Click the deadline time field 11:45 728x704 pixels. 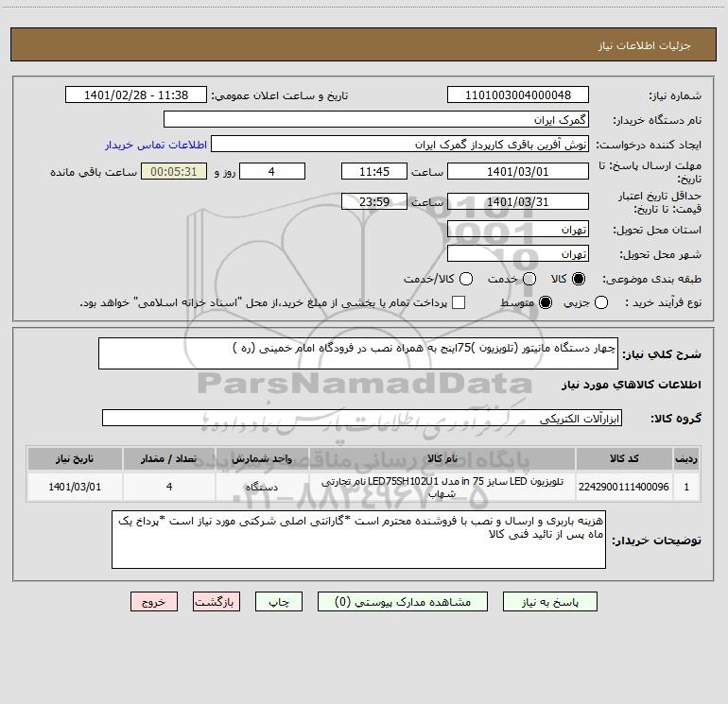374,171
